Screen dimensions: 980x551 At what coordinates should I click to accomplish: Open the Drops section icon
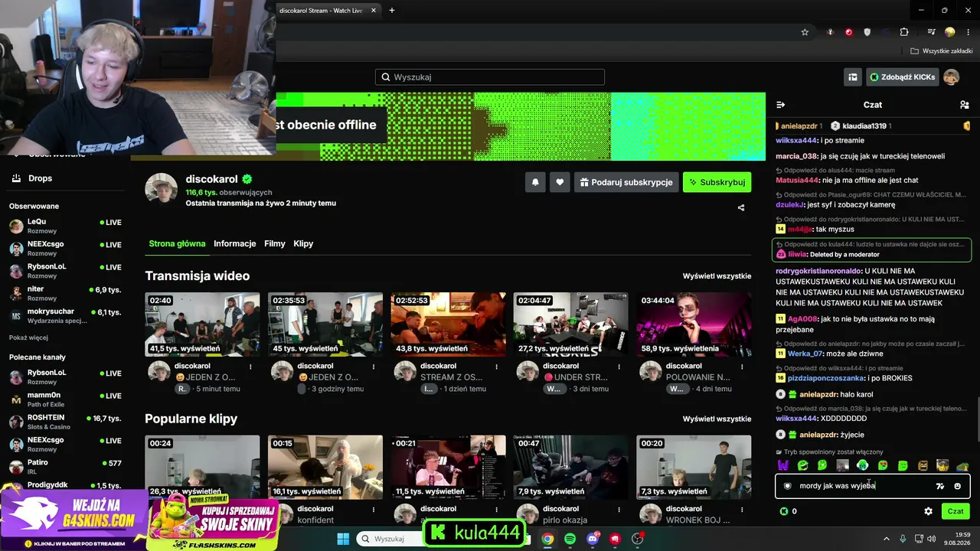coord(16,178)
